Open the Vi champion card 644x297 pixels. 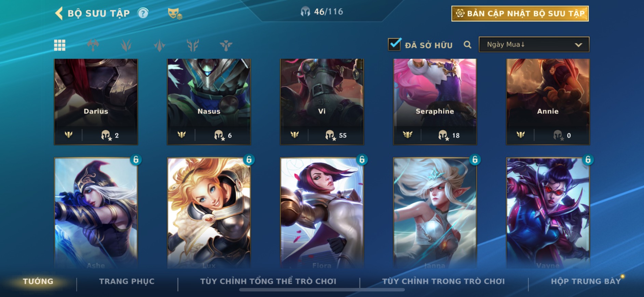(322, 102)
